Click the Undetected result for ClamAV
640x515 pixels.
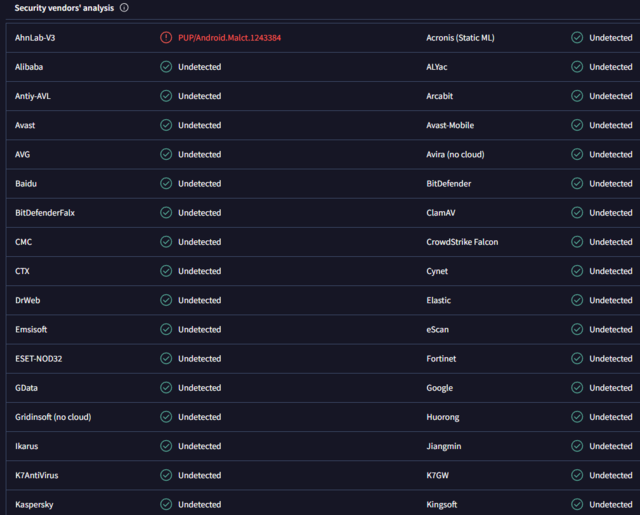[x=611, y=213]
